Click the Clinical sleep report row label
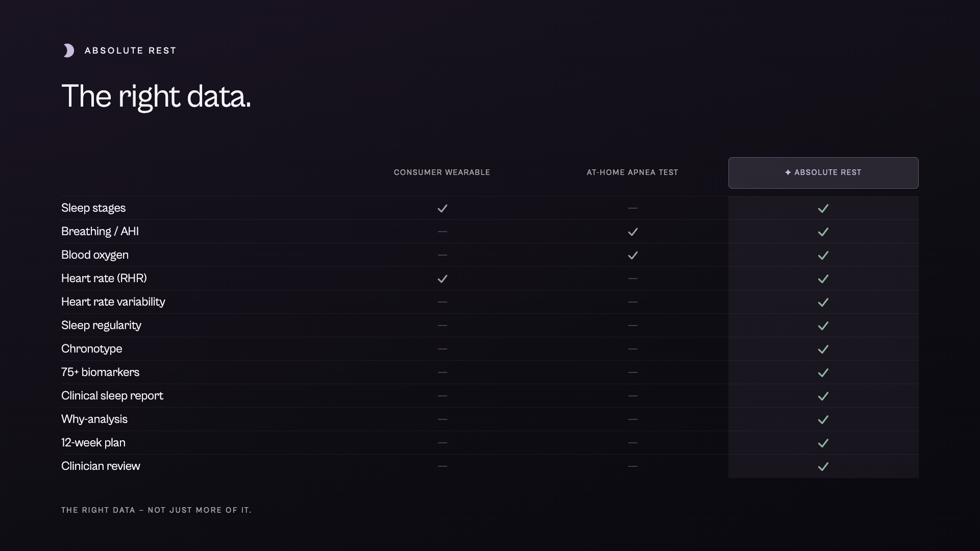The image size is (980, 551). click(112, 396)
